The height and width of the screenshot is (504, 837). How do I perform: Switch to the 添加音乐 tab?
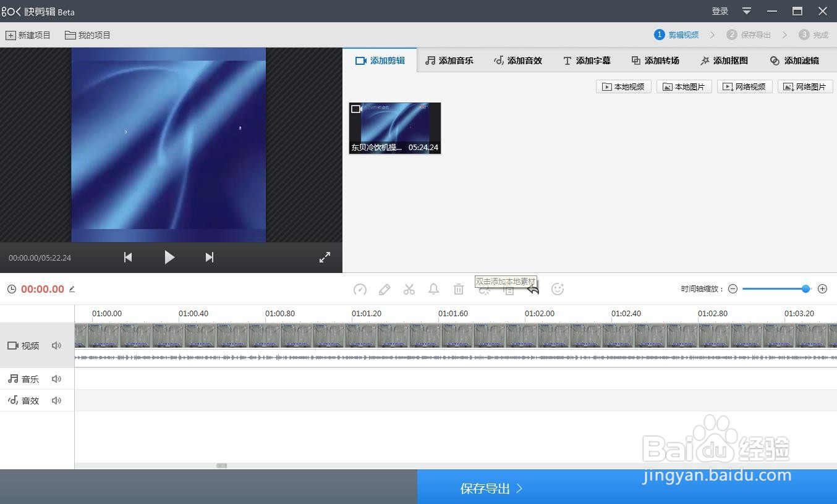tap(449, 61)
